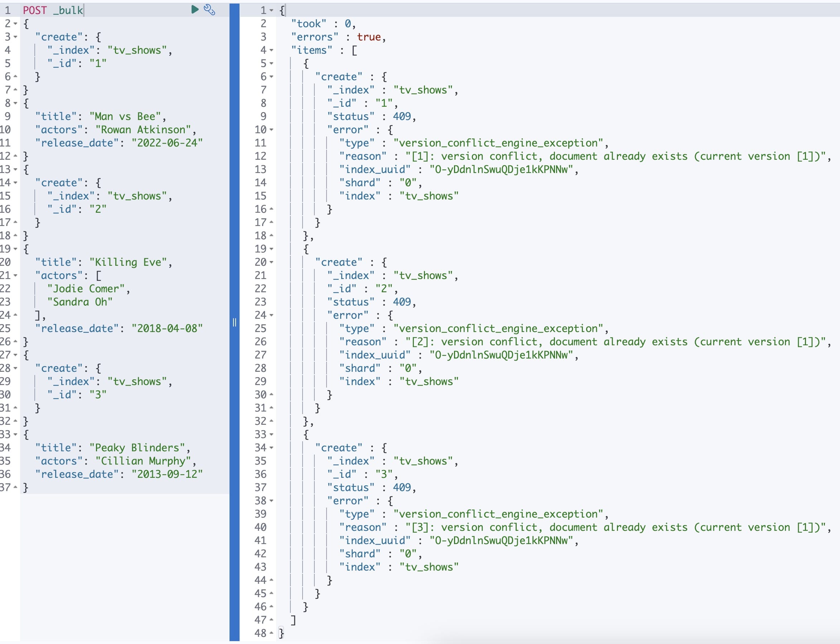Open the wrench settings icon beside request
Image resolution: width=840 pixels, height=644 pixels.
click(x=209, y=10)
